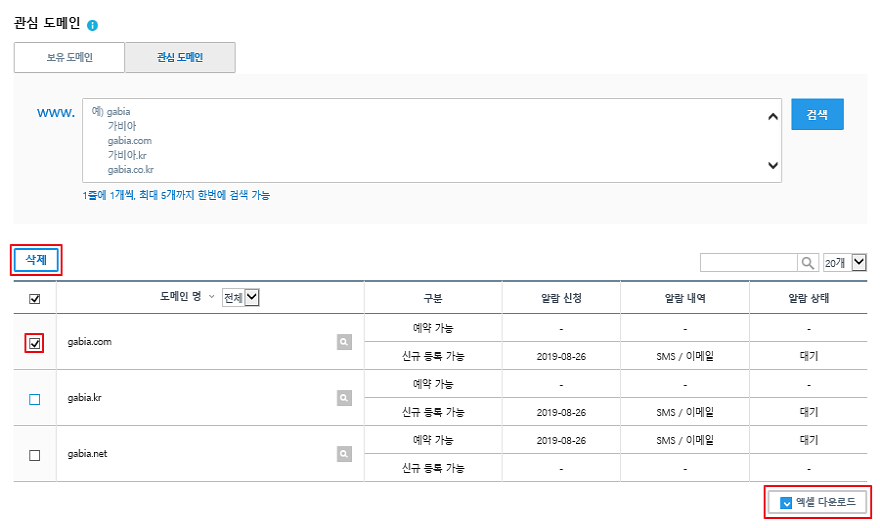Viewport: 880px width, 528px height.
Task: Open the magnifier icon for gabia.net
Action: click(x=344, y=454)
